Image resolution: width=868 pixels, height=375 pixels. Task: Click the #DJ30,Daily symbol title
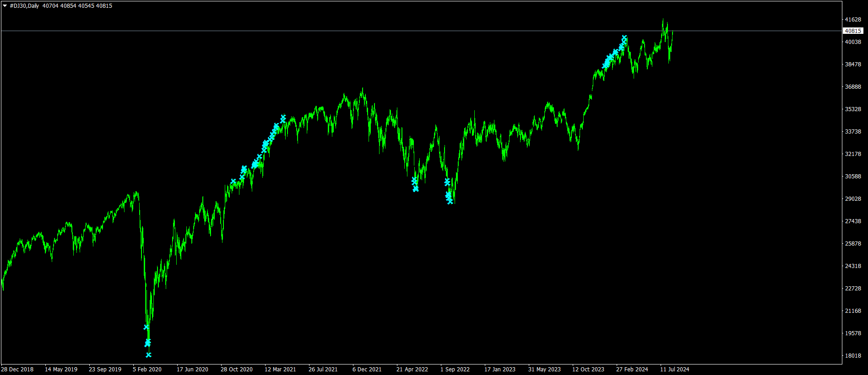(24, 6)
